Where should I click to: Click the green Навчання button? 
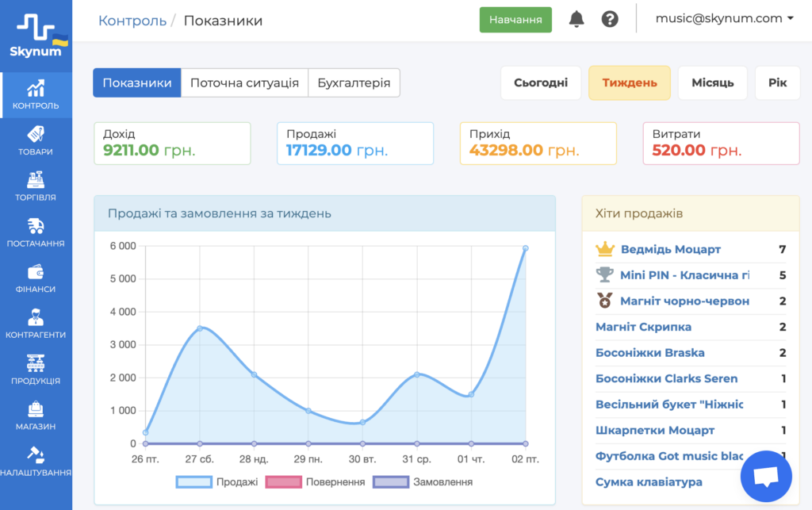click(515, 20)
